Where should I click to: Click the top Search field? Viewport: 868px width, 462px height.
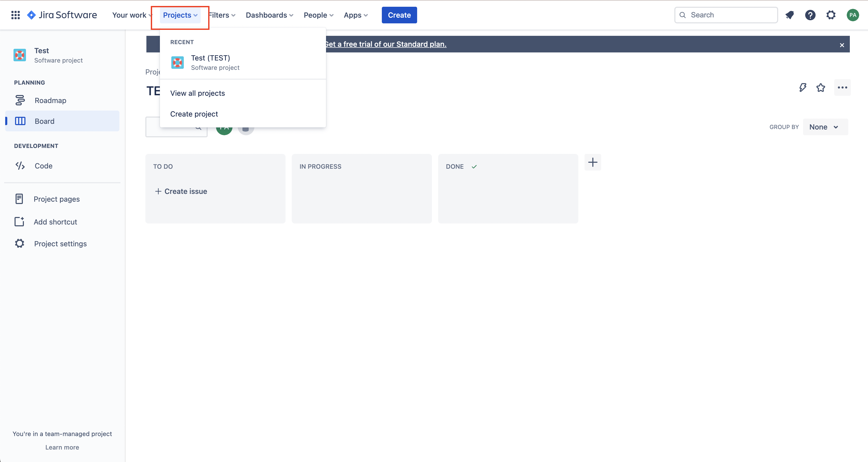726,15
